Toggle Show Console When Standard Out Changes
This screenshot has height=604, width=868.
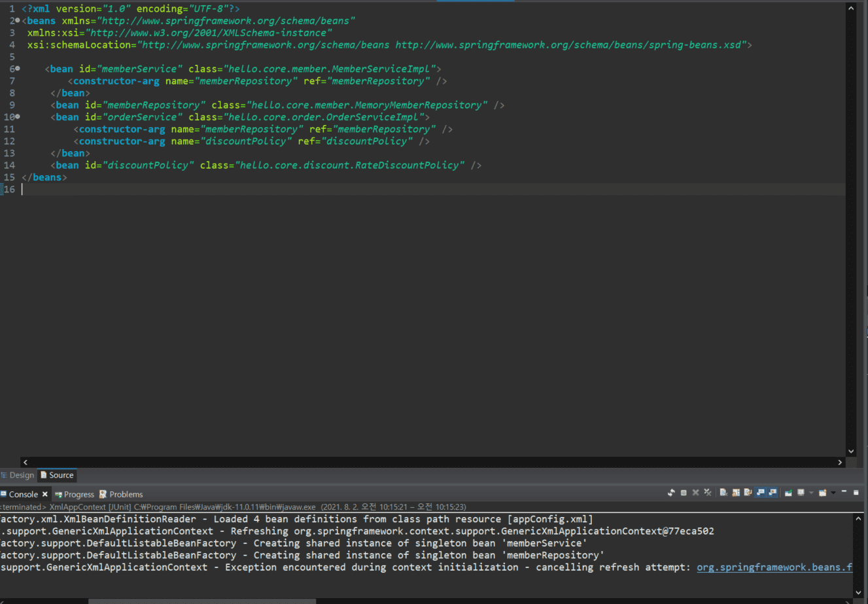pyautogui.click(x=760, y=493)
